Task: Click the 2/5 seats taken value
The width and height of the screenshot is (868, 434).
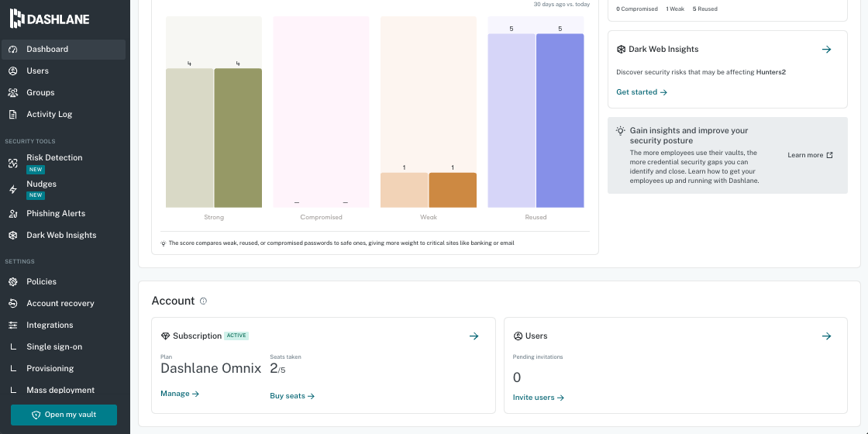Action: (x=278, y=369)
